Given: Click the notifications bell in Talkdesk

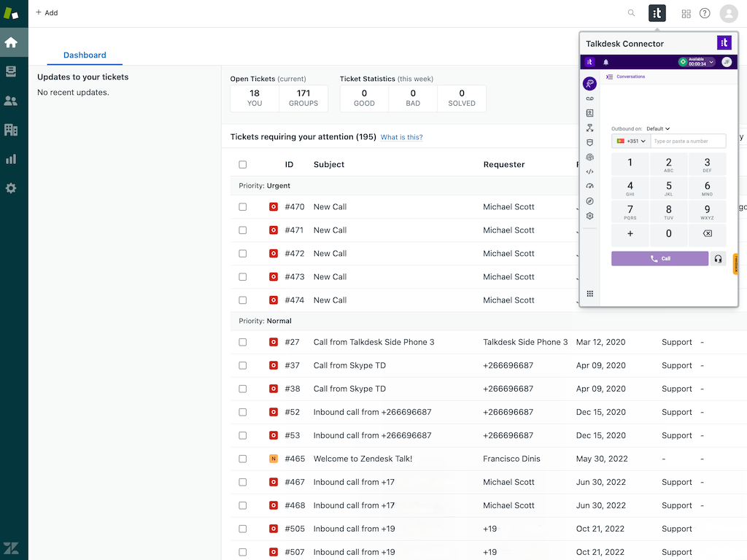Looking at the screenshot, I should (605, 63).
